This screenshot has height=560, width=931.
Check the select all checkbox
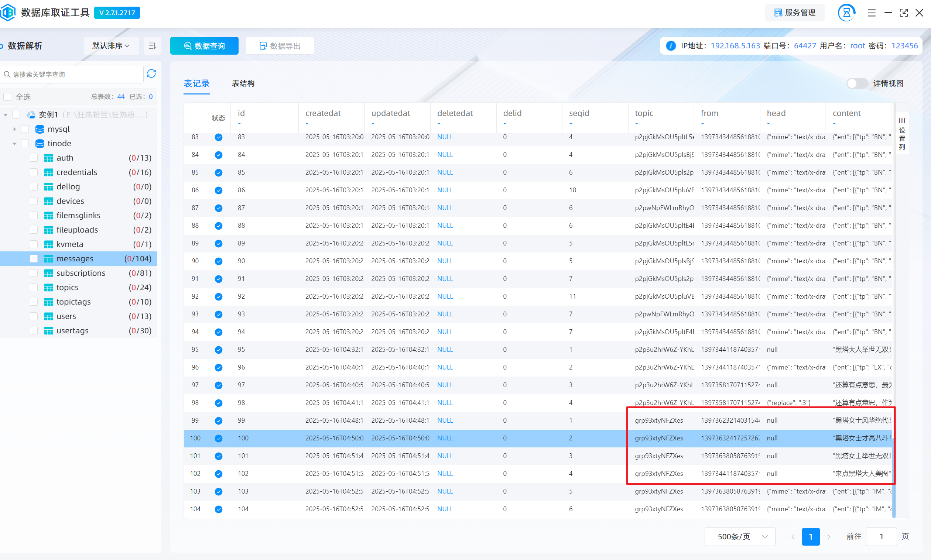tap(7, 97)
